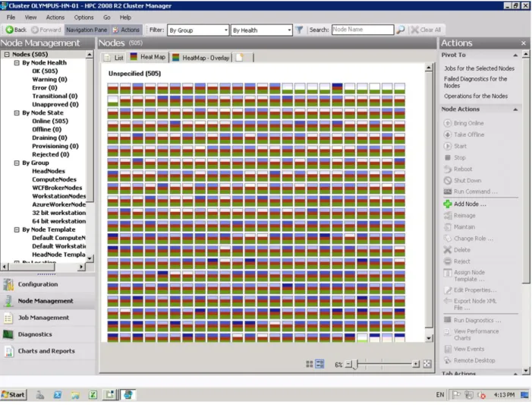Open the File menu
This screenshot has height=405, width=532.
tap(11, 17)
